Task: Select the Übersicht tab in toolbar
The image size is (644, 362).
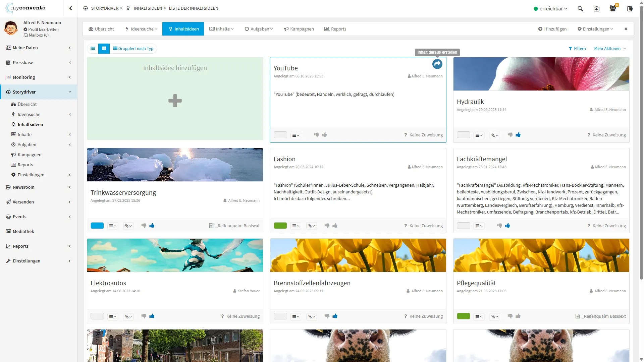Action: point(101,29)
